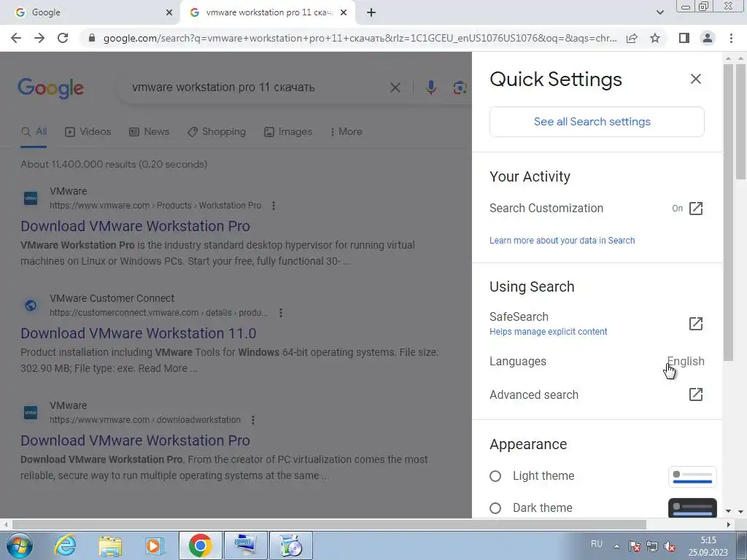The height and width of the screenshot is (560, 747).
Task: Open the clock showing 5:15
Action: [x=708, y=546]
